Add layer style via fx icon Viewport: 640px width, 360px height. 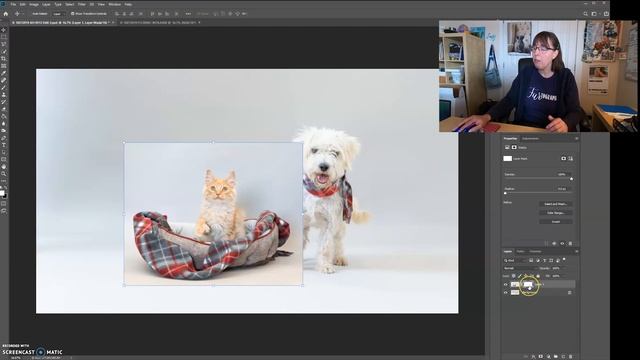tap(533, 356)
